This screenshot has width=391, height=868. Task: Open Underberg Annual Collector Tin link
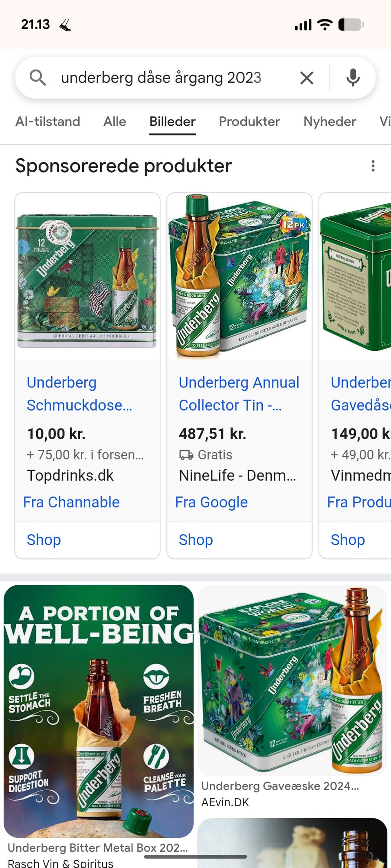(239, 394)
